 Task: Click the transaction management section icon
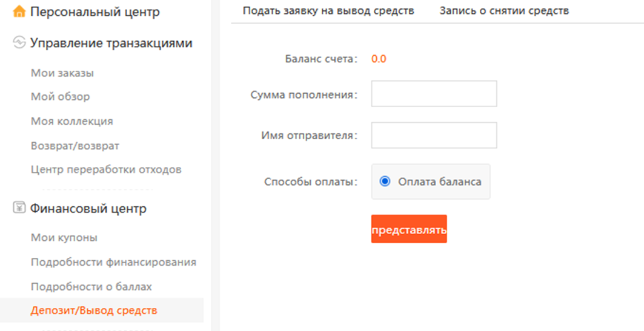19,43
